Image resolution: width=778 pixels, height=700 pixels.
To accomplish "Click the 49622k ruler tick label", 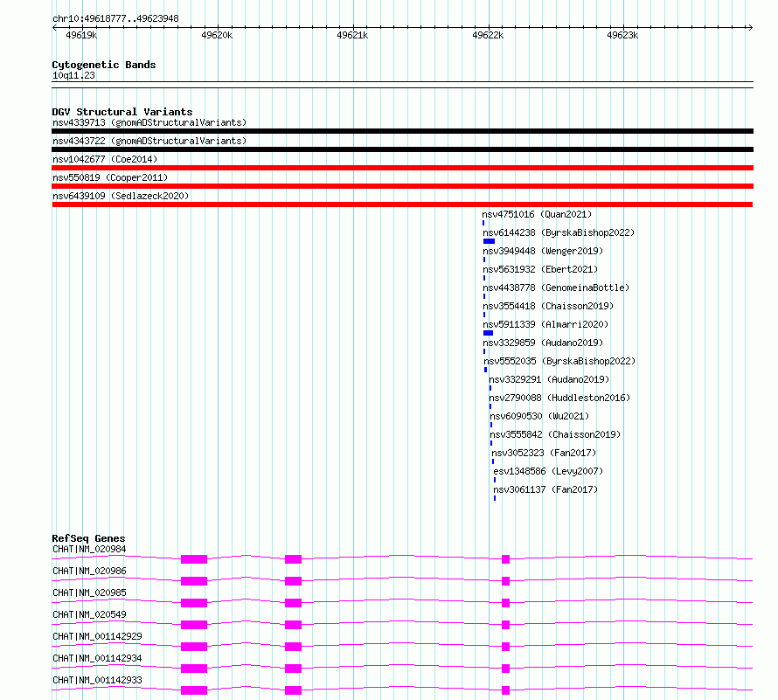I will pyautogui.click(x=488, y=35).
